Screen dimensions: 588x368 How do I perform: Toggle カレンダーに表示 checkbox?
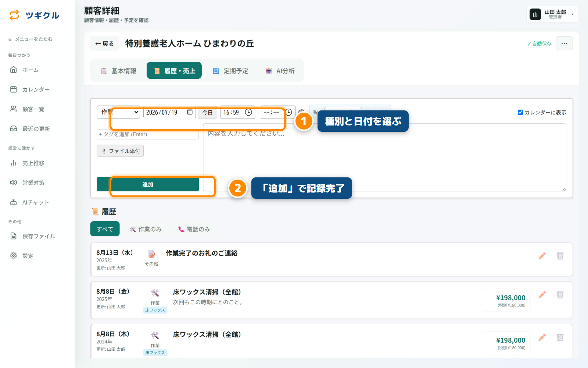tap(520, 112)
